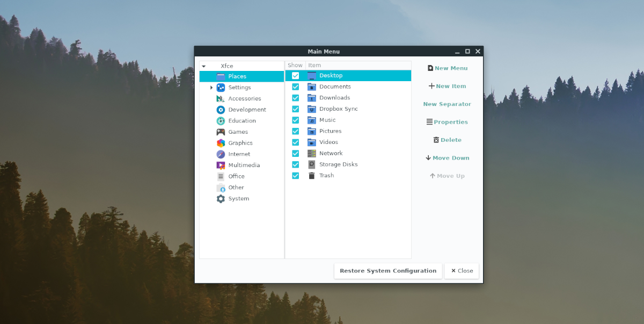
Task: Click the New Item plus icon
Action: click(430, 85)
